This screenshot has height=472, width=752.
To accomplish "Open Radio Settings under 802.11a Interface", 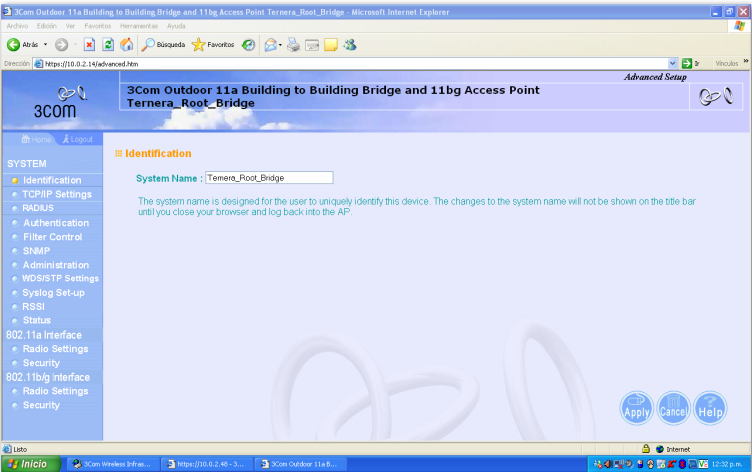I will coord(55,349).
